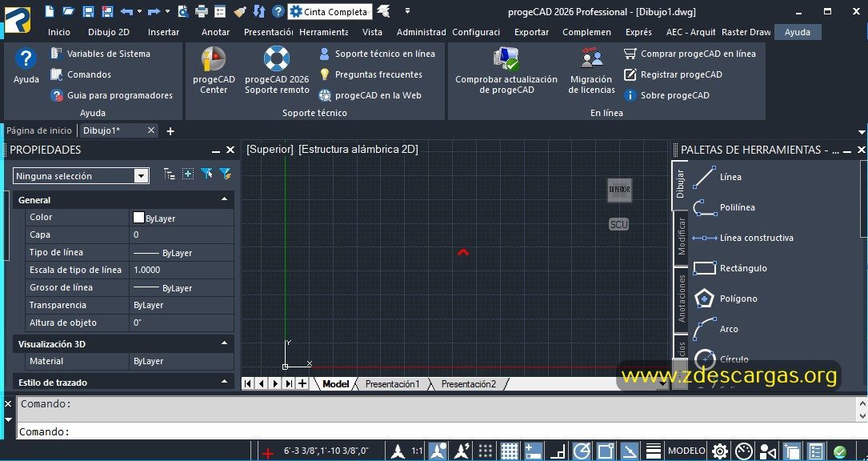Click the Redo arrow icon
The height and width of the screenshot is (461, 868).
154,11
